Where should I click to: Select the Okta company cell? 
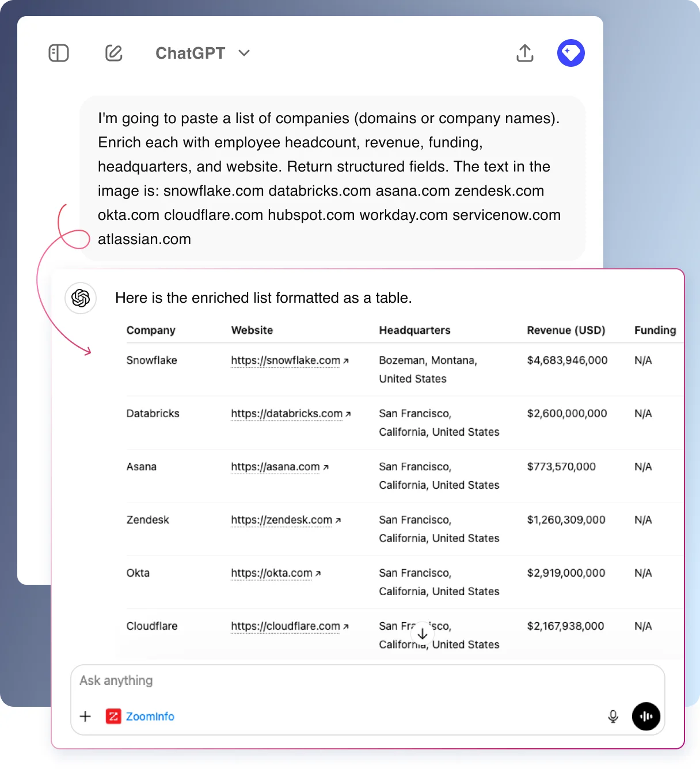click(138, 573)
